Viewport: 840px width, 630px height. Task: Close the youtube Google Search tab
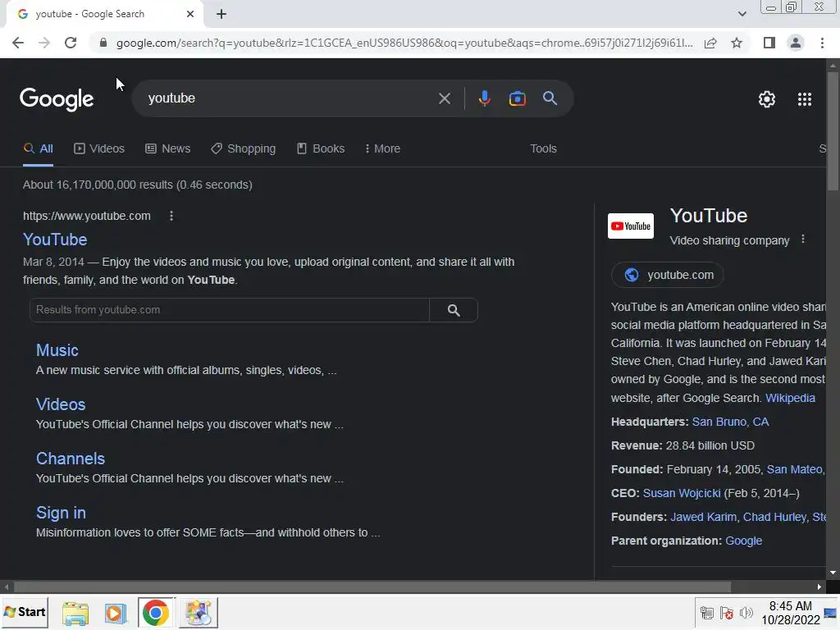tap(190, 15)
